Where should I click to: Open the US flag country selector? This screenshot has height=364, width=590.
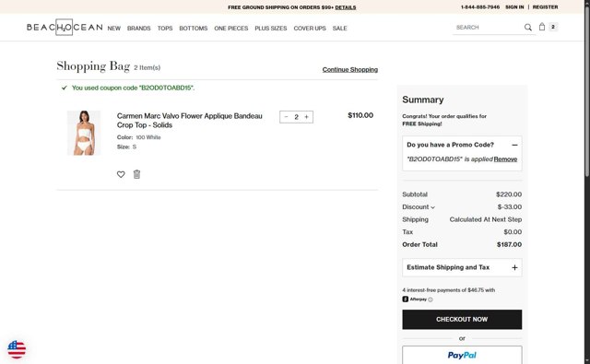point(17,349)
